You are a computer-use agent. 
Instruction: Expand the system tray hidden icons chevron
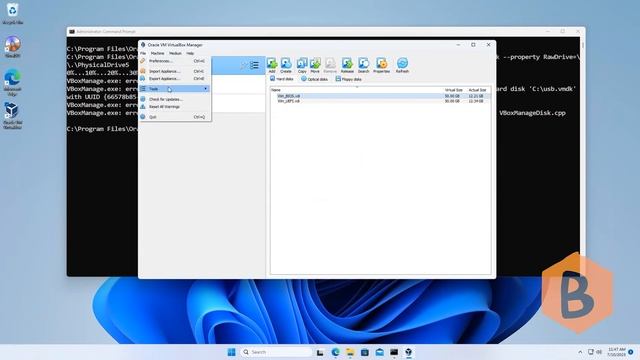(580, 352)
